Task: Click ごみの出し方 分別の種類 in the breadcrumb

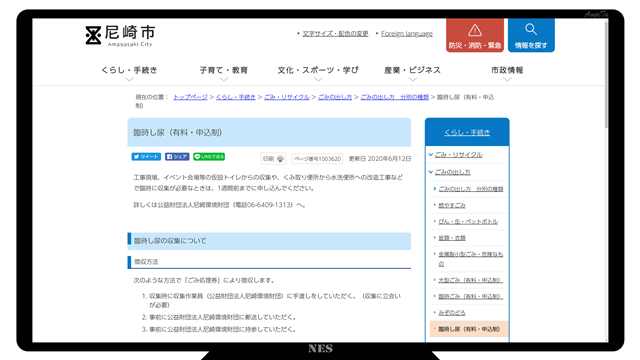Action: tap(394, 97)
